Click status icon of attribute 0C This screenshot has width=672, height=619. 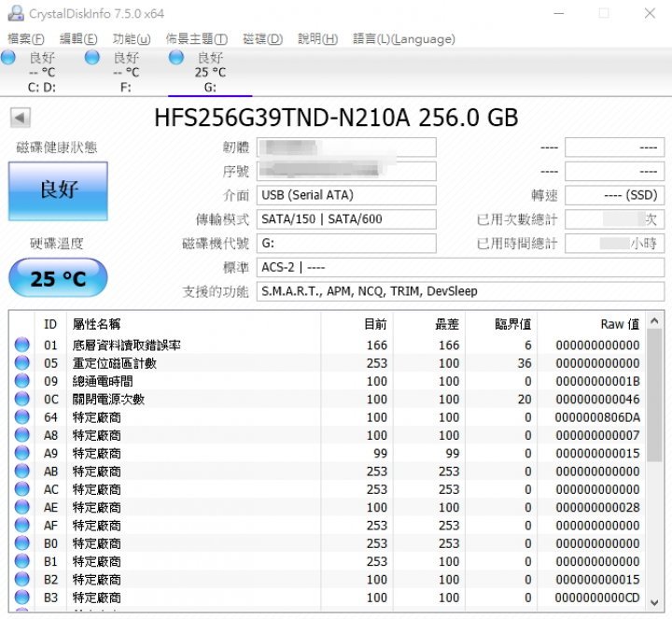tap(21, 399)
